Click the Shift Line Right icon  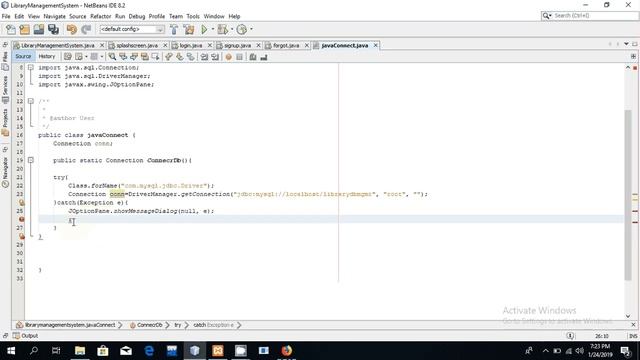(215, 57)
